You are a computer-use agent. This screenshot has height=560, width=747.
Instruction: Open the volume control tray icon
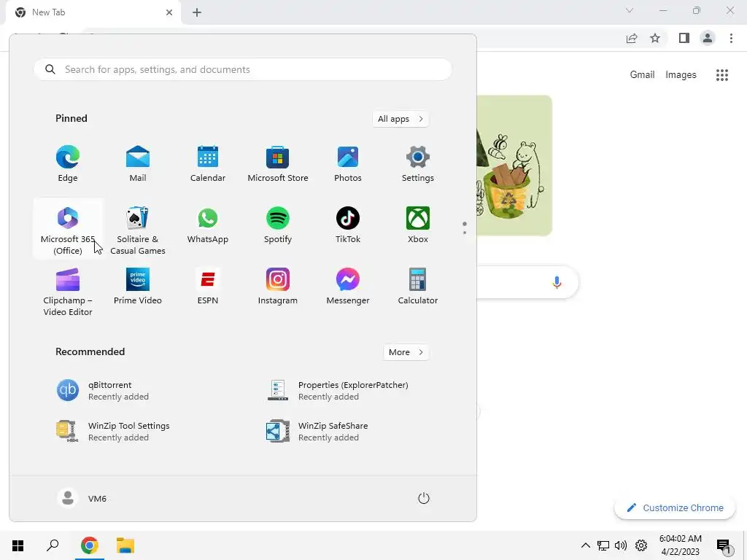621,545
